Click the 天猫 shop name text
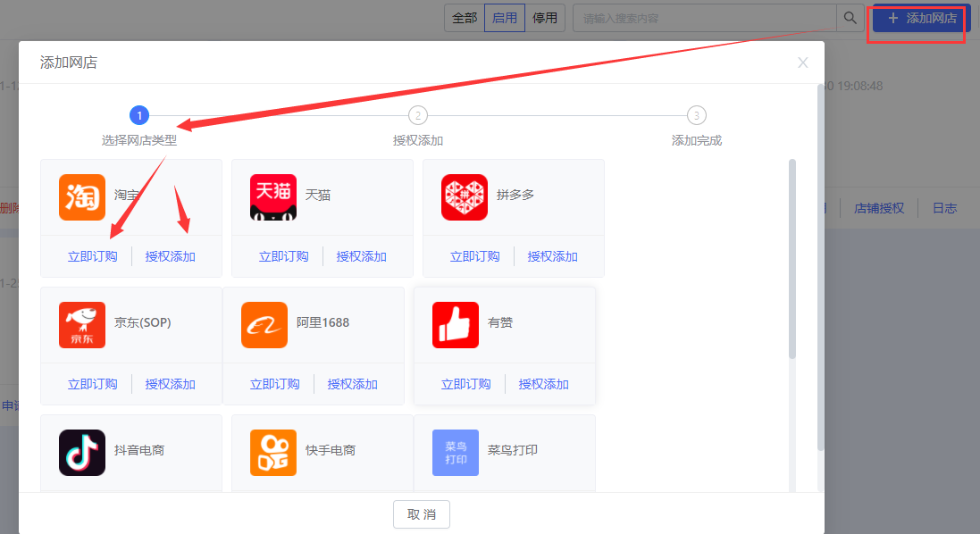This screenshot has height=534, width=980. pyautogui.click(x=317, y=196)
